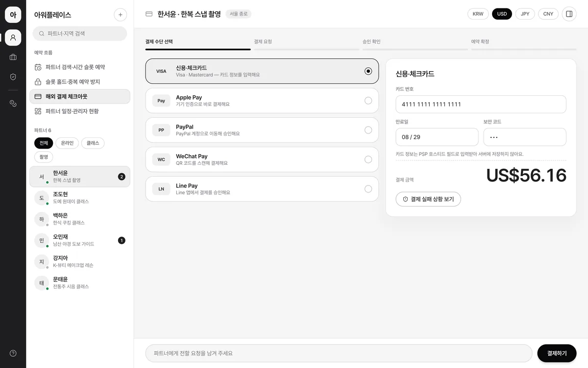Click the Apple Pay brand icon
Viewport: 588px width, 368px height.
click(161, 101)
